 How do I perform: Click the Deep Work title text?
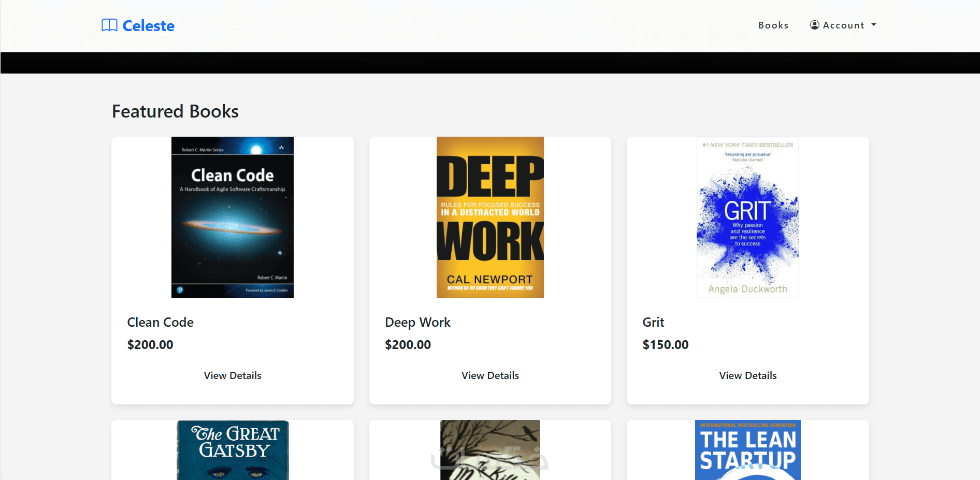click(417, 322)
